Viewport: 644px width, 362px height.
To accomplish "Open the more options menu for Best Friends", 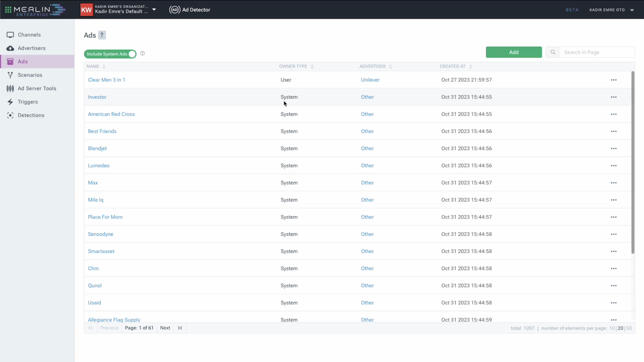I will click(614, 131).
